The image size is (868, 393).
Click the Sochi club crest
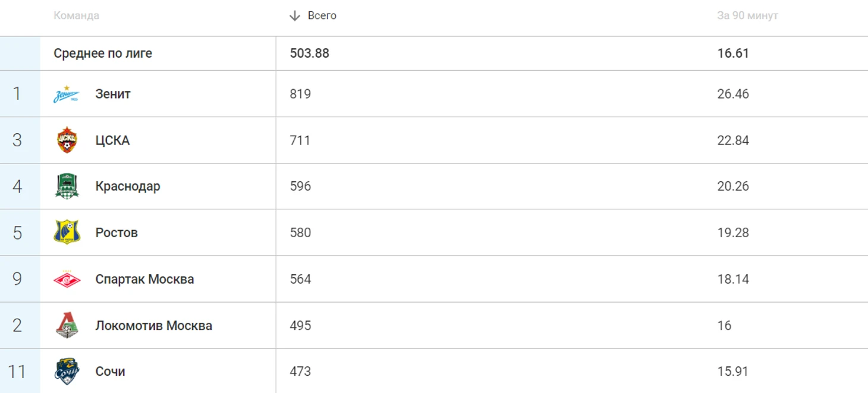(67, 372)
